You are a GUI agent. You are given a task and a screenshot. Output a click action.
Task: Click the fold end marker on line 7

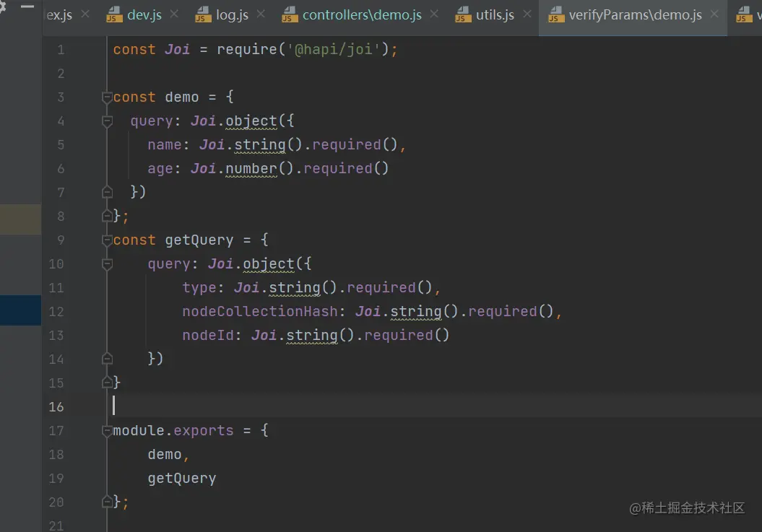coord(108,193)
